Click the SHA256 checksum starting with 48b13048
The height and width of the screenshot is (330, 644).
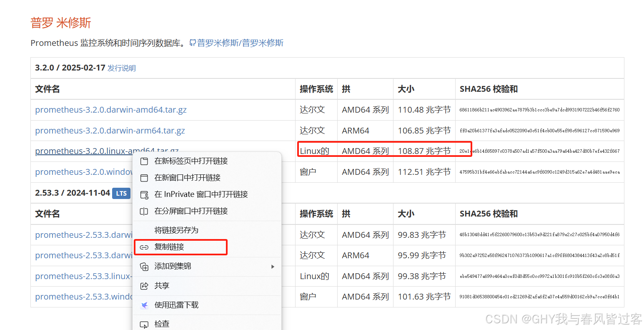539,235
